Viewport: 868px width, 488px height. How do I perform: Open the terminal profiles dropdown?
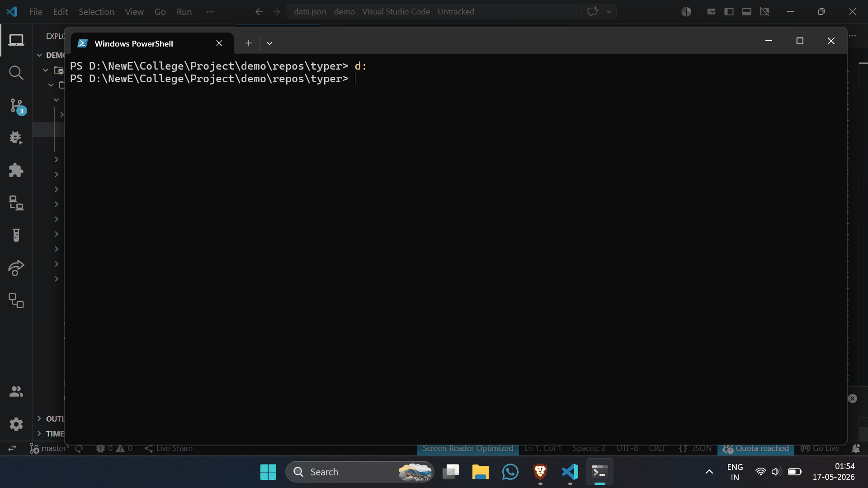pos(269,43)
